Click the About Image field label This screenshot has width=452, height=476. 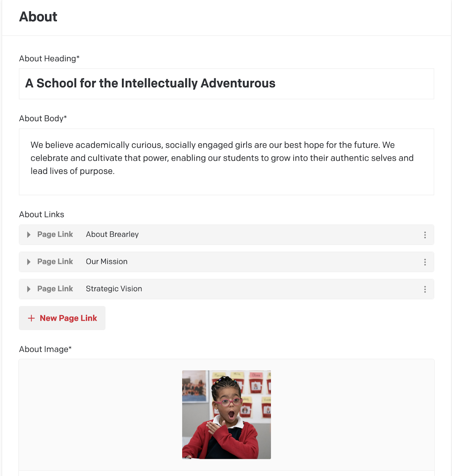(45, 349)
